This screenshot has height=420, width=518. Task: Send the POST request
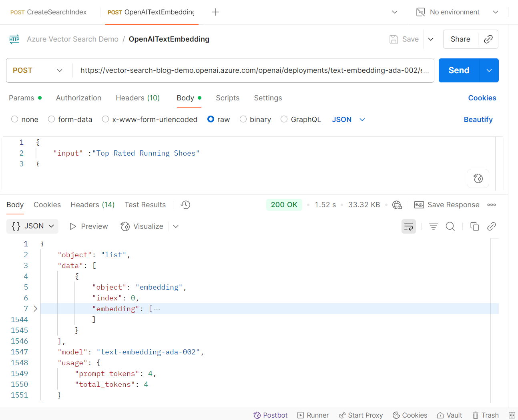pyautogui.click(x=459, y=70)
